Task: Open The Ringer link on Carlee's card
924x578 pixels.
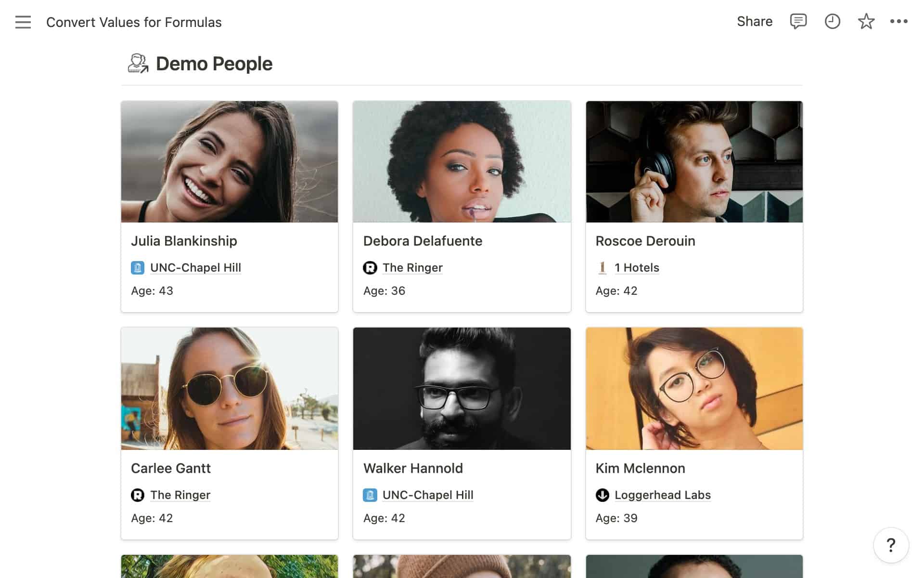Action: 180,495
